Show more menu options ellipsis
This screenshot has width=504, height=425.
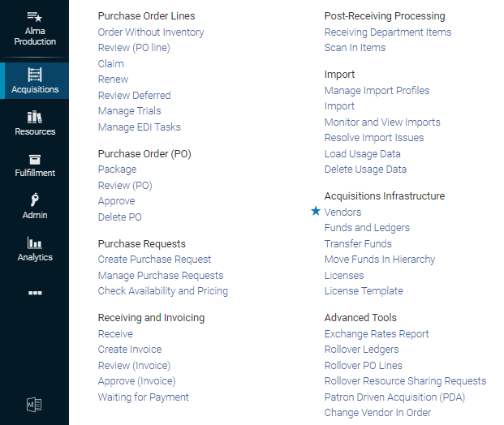(x=35, y=293)
